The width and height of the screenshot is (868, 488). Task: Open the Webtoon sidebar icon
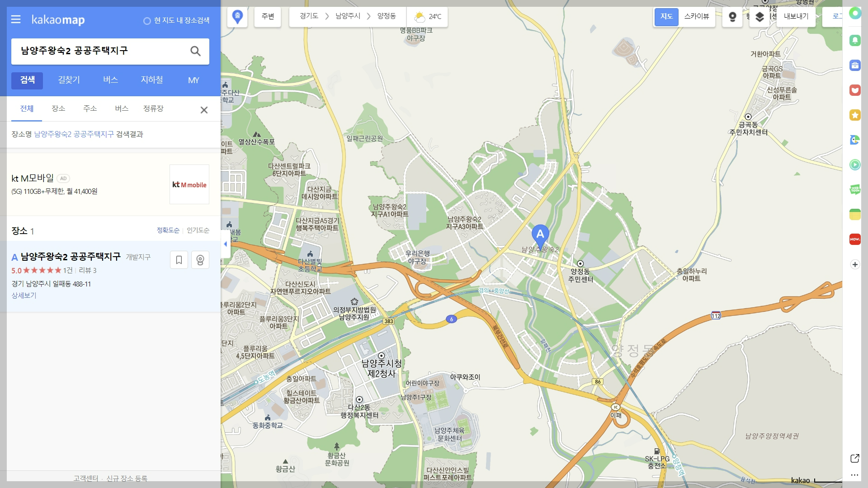tap(855, 189)
